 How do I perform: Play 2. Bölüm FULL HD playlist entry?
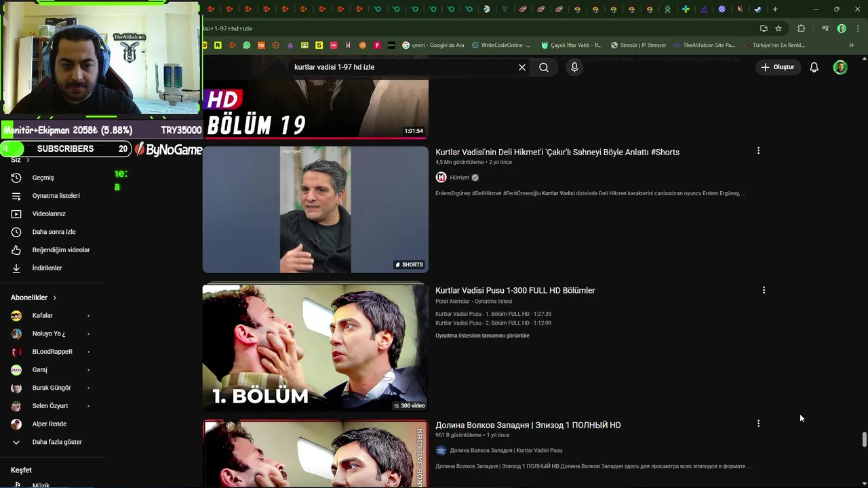[x=493, y=323]
